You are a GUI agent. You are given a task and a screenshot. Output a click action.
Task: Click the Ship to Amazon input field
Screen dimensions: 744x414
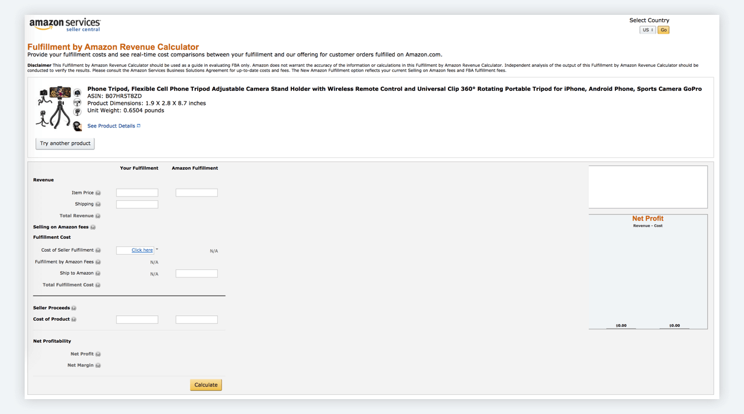click(x=196, y=274)
